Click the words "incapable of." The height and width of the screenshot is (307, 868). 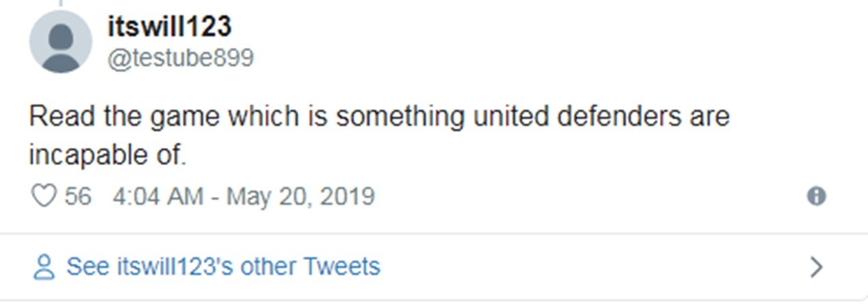(x=107, y=156)
